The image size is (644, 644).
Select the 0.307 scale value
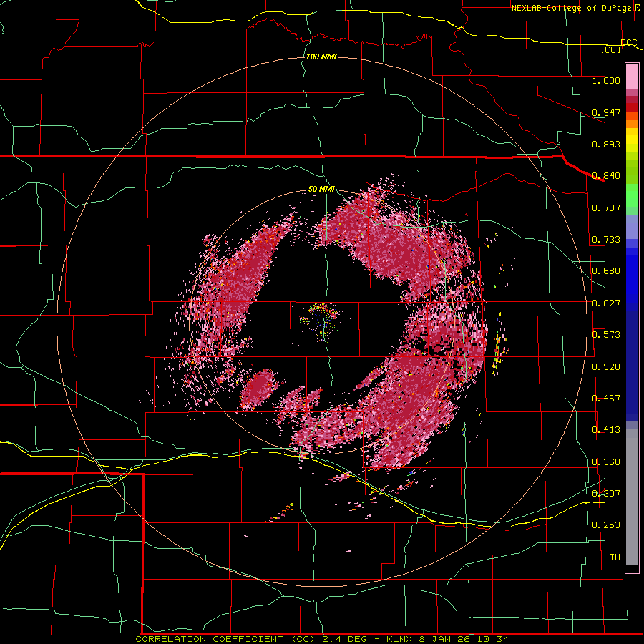(x=606, y=493)
